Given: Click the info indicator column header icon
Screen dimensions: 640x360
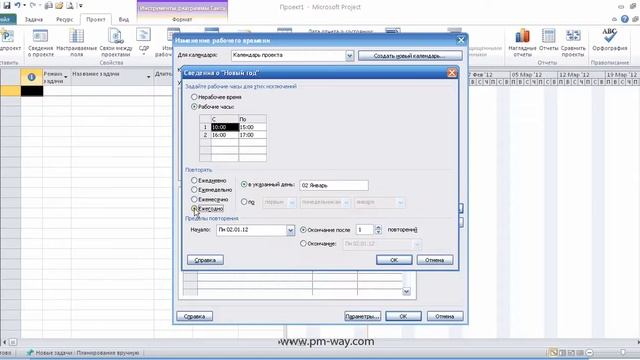Looking at the screenshot, I should 31,77.
